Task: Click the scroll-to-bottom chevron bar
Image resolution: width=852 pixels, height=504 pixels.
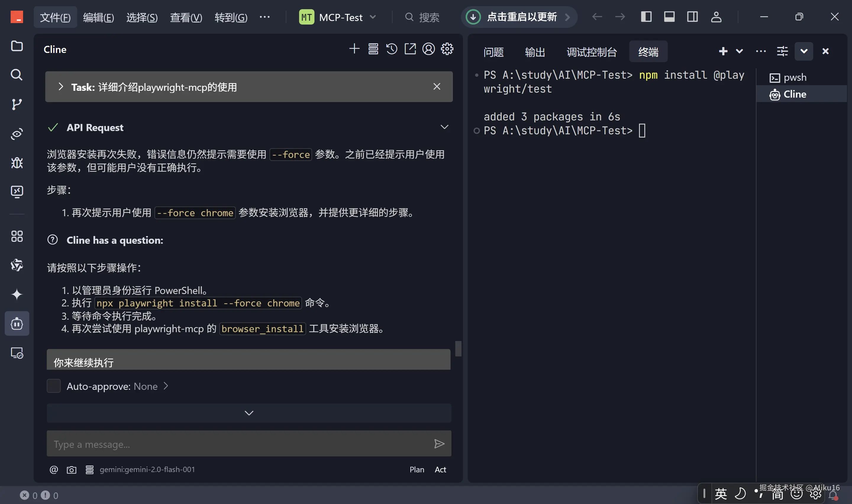Action: coord(249,413)
